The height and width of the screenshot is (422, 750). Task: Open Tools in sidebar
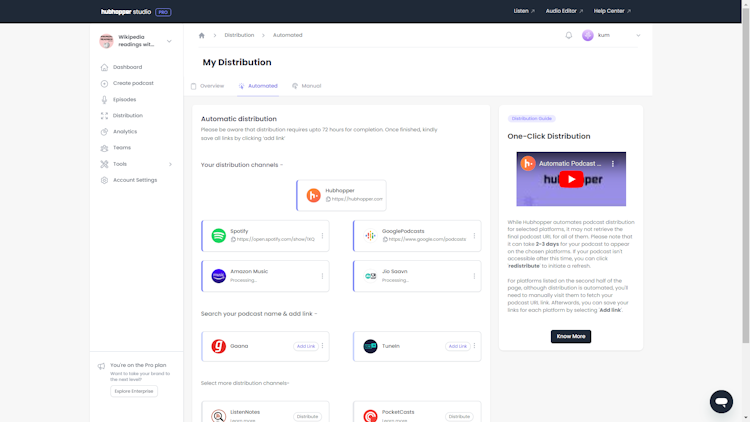[120, 164]
